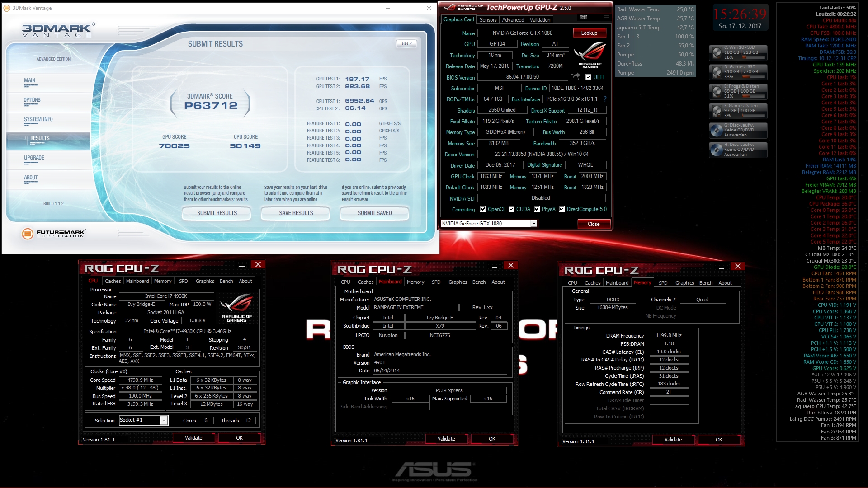Click the Lookup button in GPU-Z
Viewport: 868px width, 488px height.
coord(589,33)
